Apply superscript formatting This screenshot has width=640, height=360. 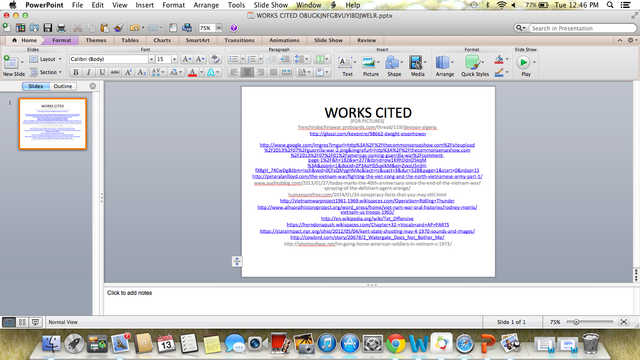click(x=128, y=72)
